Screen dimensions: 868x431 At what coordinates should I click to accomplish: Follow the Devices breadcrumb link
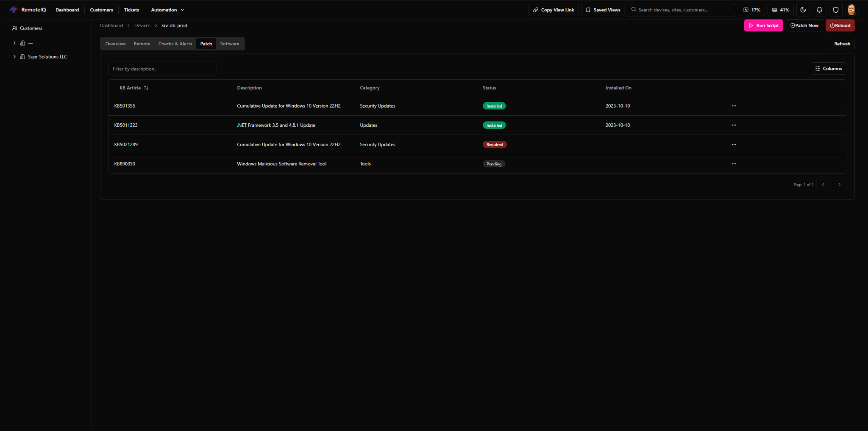(142, 25)
